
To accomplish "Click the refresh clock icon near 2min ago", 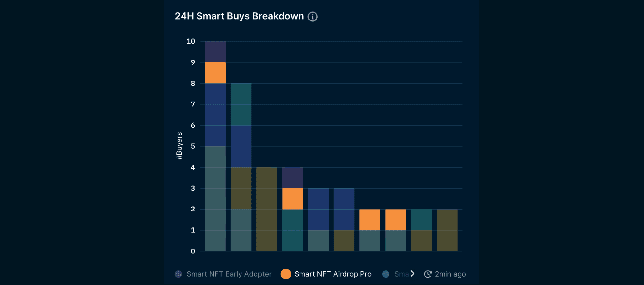I will coord(428,274).
